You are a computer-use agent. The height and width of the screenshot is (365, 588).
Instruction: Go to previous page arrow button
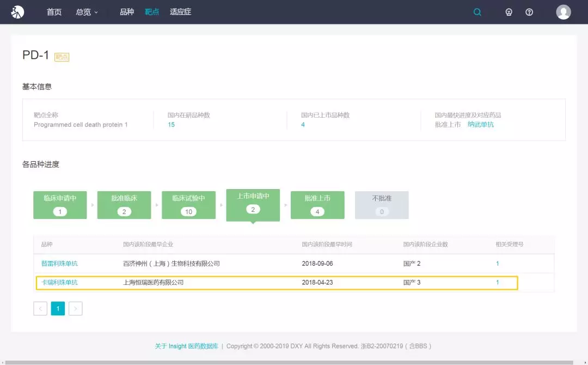40,308
